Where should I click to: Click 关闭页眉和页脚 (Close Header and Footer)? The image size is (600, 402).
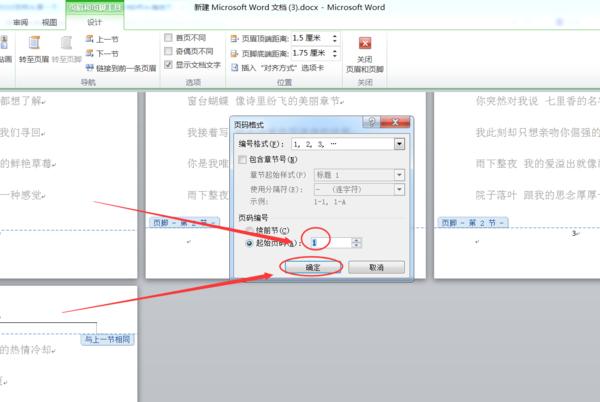[365, 55]
